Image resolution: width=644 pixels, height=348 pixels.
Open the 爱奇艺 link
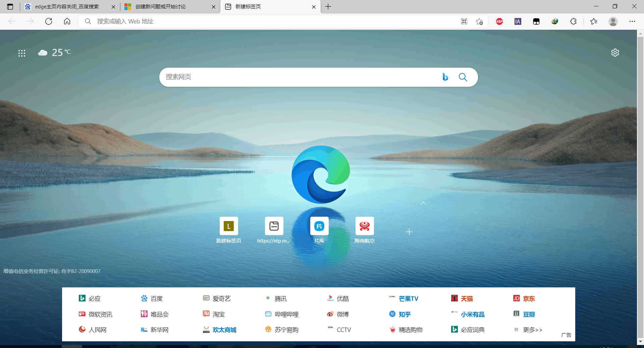217,298
